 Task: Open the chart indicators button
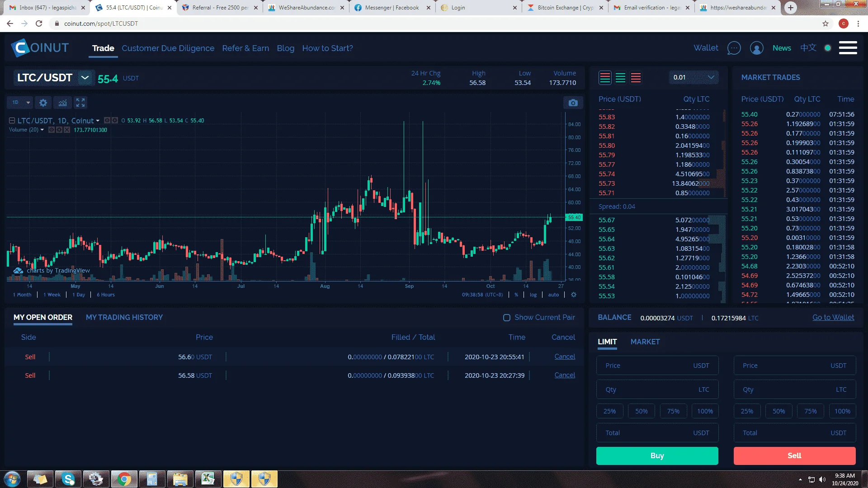(62, 103)
